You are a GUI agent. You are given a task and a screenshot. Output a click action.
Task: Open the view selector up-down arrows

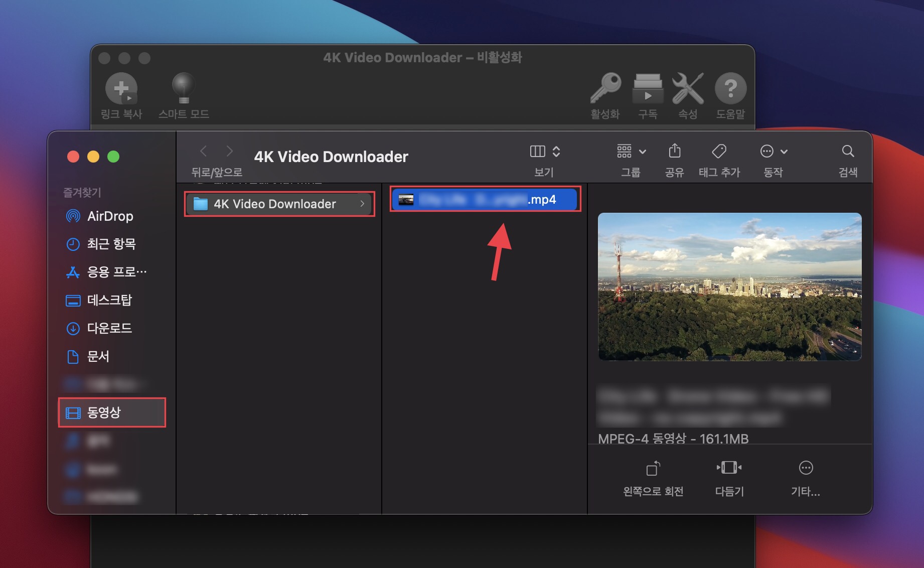pos(556,151)
